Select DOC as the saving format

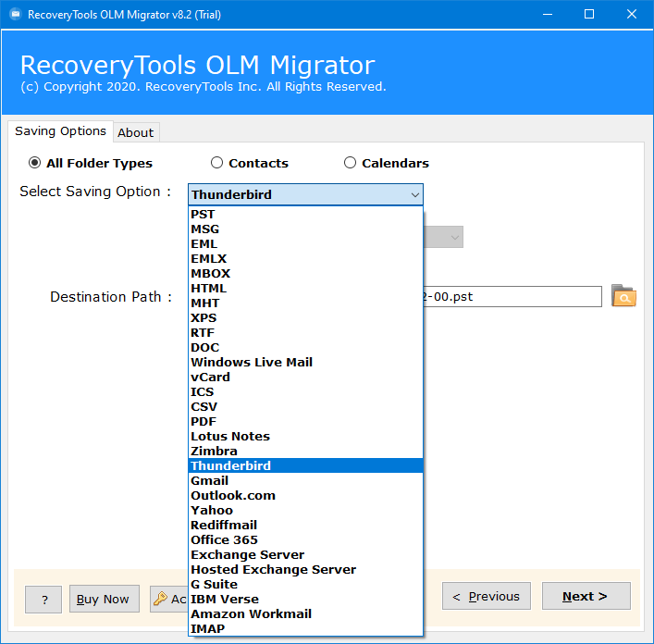click(x=305, y=347)
